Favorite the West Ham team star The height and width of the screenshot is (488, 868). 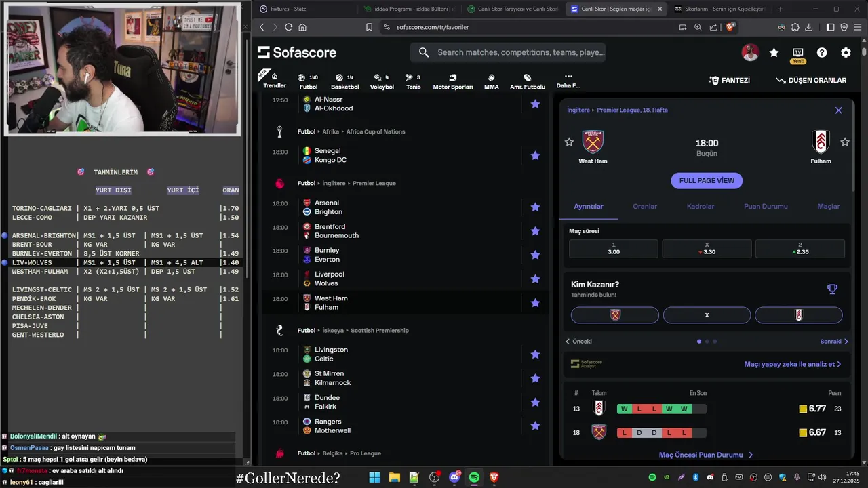coord(569,142)
